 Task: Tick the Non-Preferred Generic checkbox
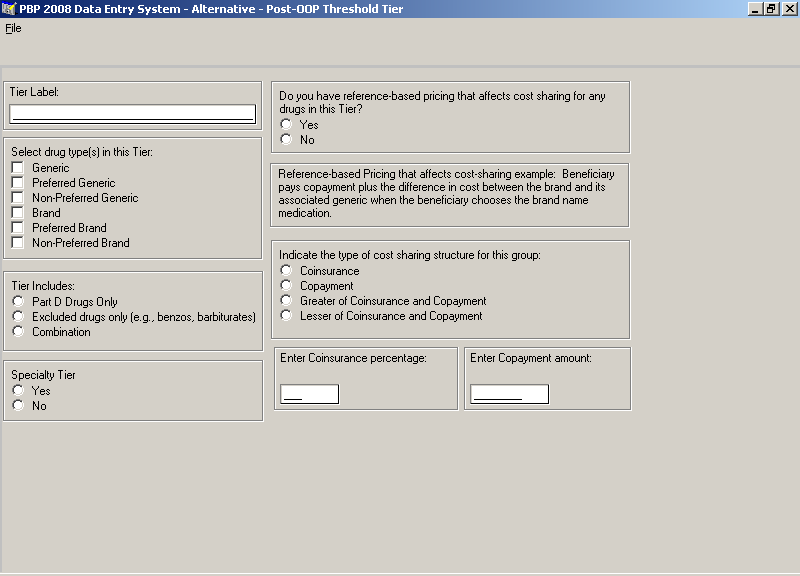pyautogui.click(x=18, y=198)
